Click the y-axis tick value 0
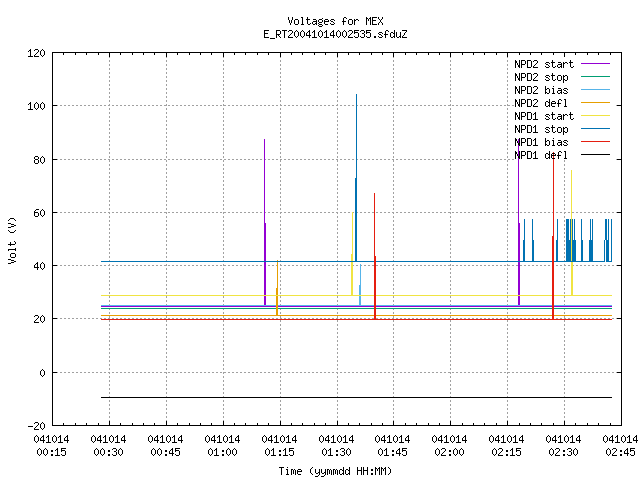Viewport: 640px width, 480px height. (x=42, y=373)
